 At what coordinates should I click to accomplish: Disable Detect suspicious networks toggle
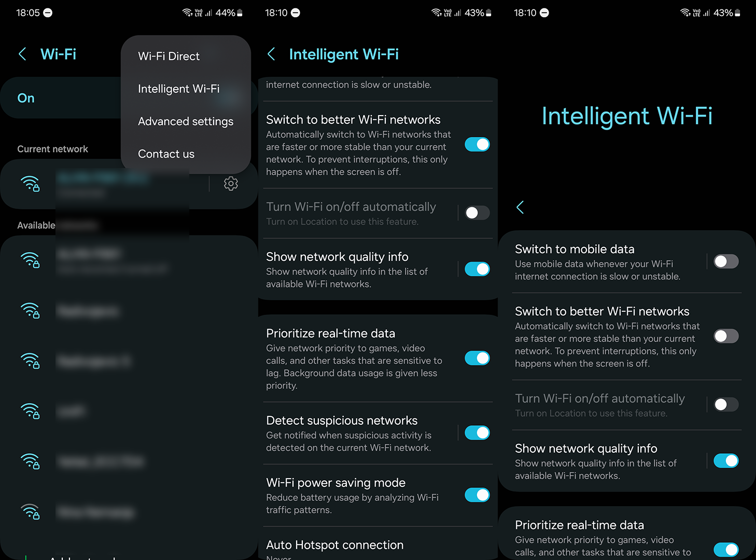click(x=477, y=432)
